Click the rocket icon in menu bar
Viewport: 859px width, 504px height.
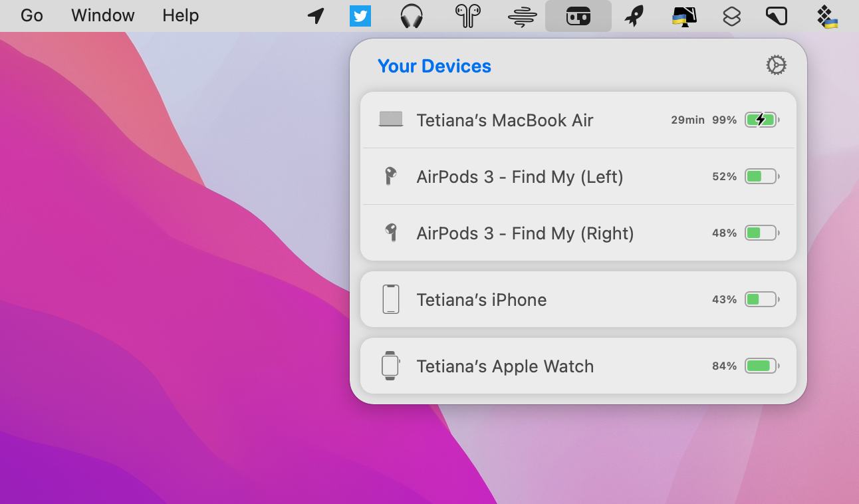[x=634, y=15]
